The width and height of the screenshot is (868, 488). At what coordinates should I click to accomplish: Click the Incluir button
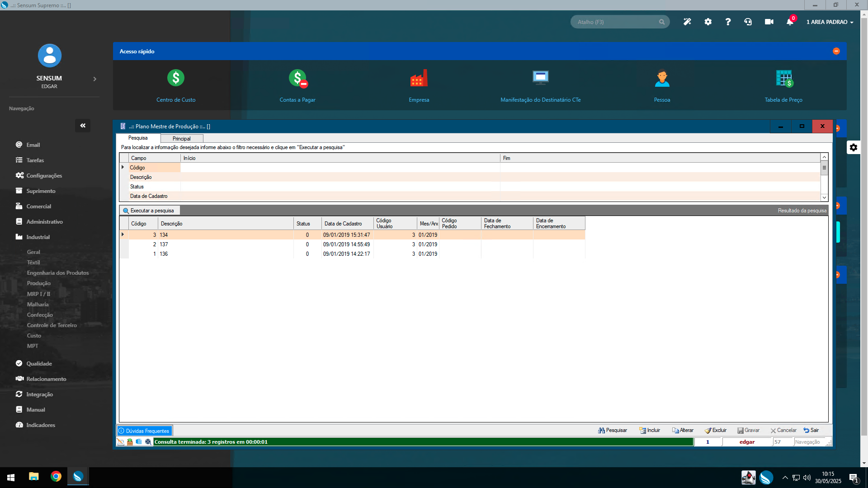pos(650,430)
